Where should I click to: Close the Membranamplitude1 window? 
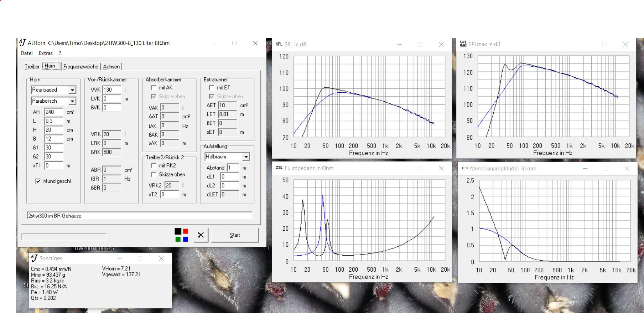(627, 169)
